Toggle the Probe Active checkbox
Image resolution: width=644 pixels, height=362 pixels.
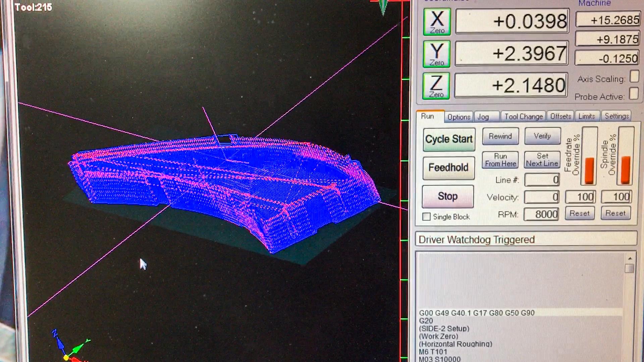pyautogui.click(x=633, y=94)
